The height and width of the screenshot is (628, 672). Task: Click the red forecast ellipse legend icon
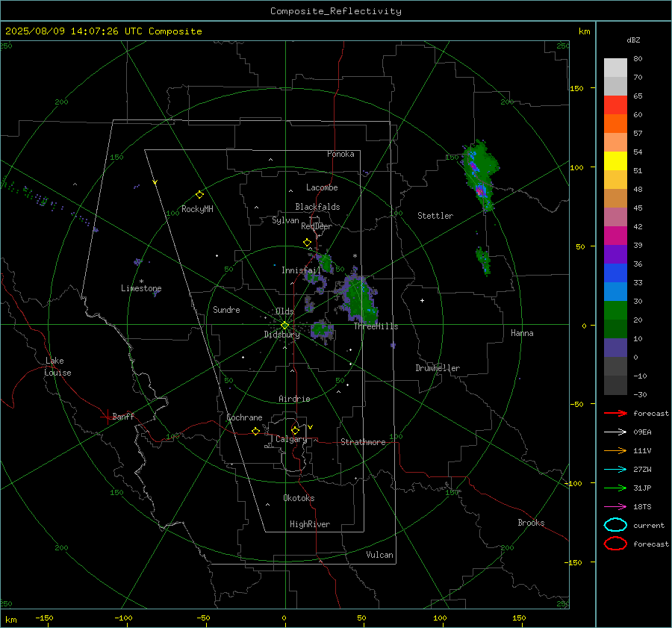pos(615,544)
